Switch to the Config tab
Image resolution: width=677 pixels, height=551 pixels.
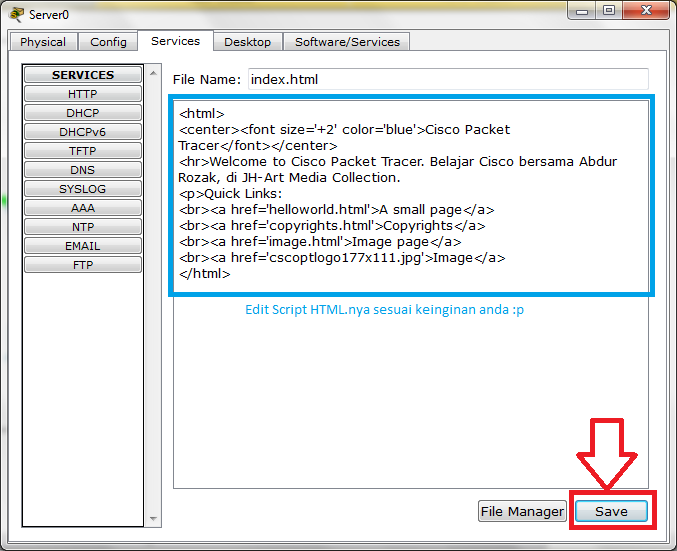108,42
